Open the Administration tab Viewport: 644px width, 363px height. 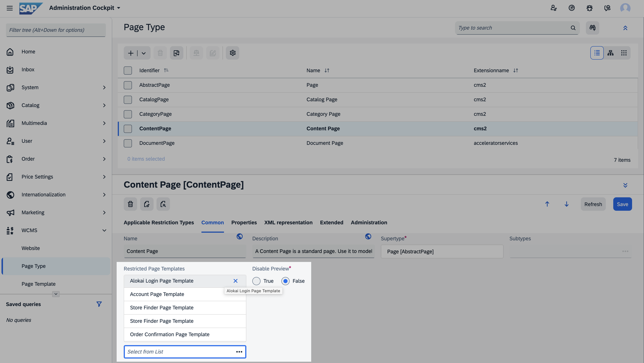(x=369, y=222)
